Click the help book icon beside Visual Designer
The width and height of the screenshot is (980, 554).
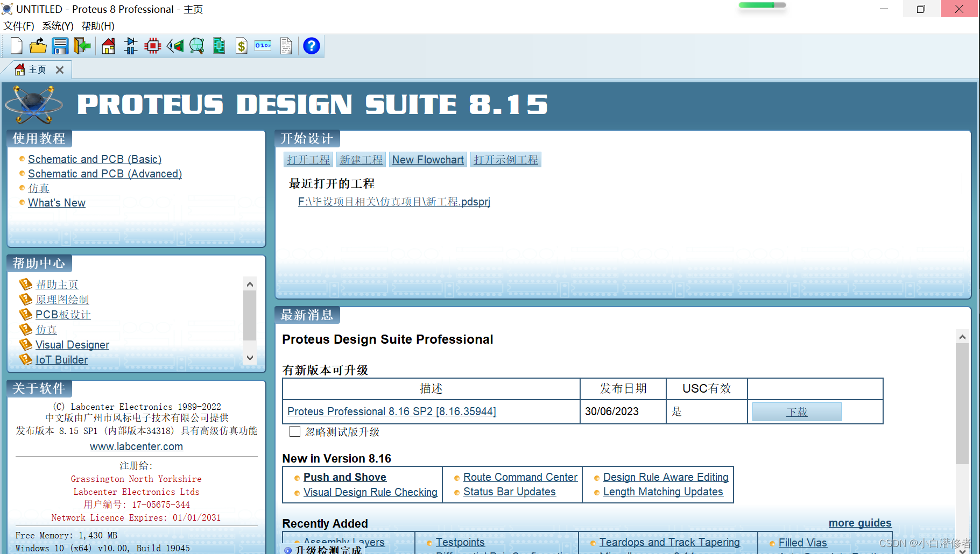(x=26, y=344)
